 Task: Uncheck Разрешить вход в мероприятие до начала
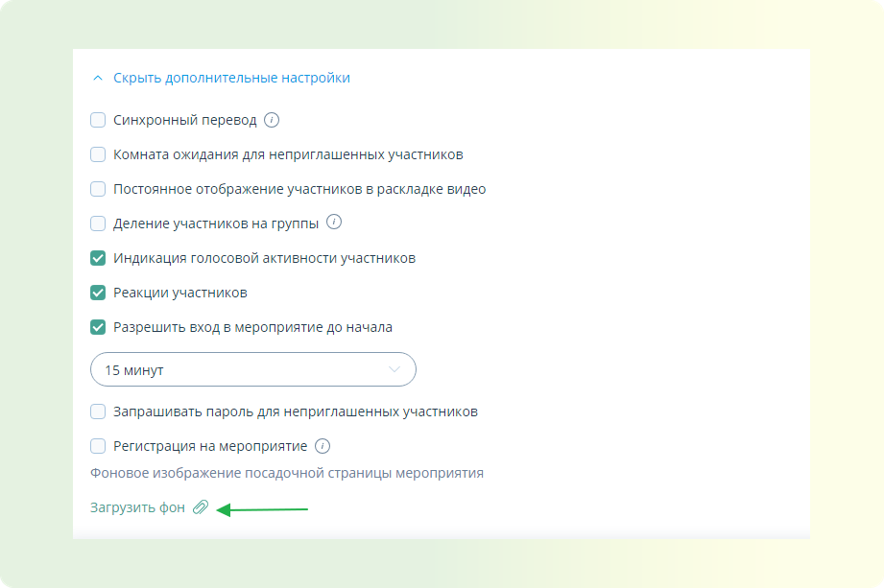98,327
